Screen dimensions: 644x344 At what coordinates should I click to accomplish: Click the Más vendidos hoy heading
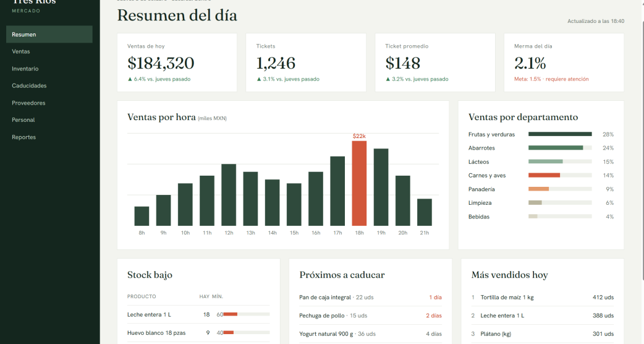[x=510, y=275]
